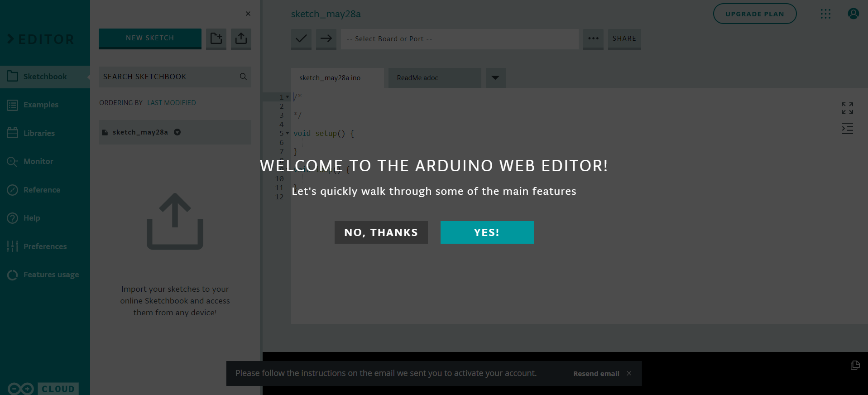Click the Monitor magnifier icon
Screen dimensions: 868x395
(13, 161)
